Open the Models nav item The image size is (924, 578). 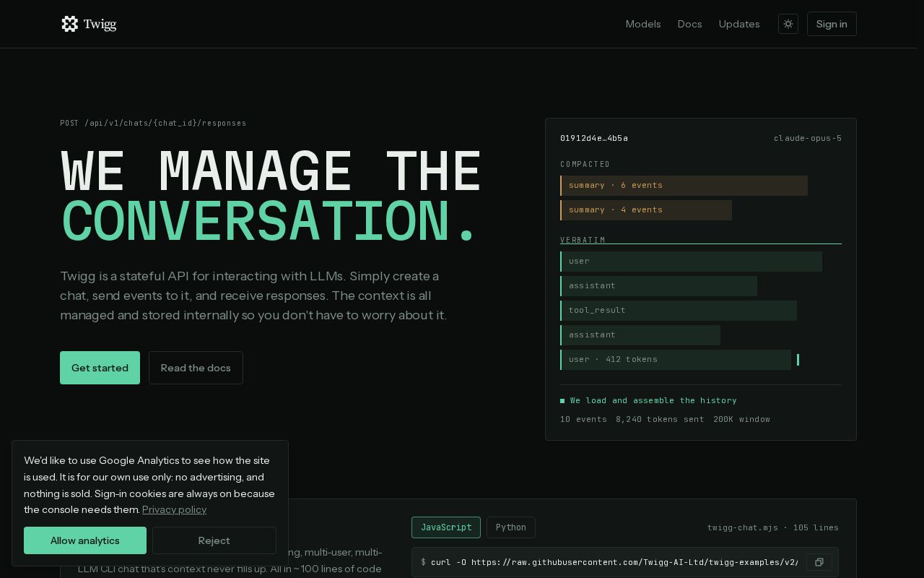(643, 24)
